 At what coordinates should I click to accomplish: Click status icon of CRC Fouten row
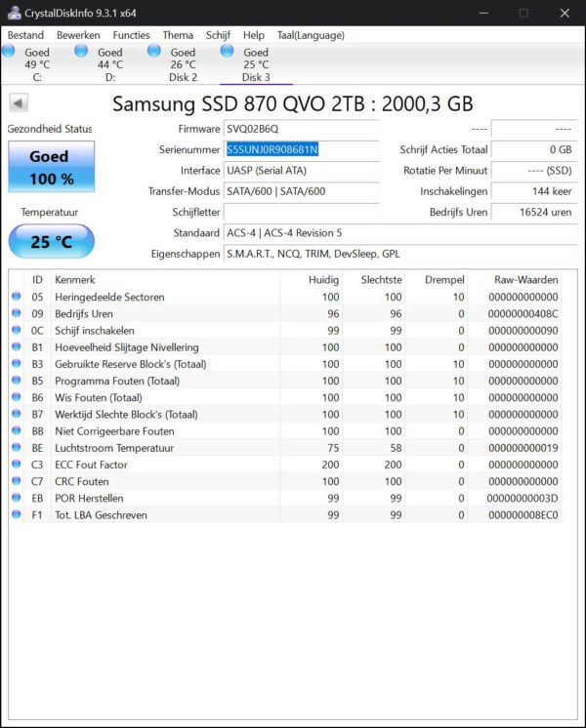[x=17, y=480]
